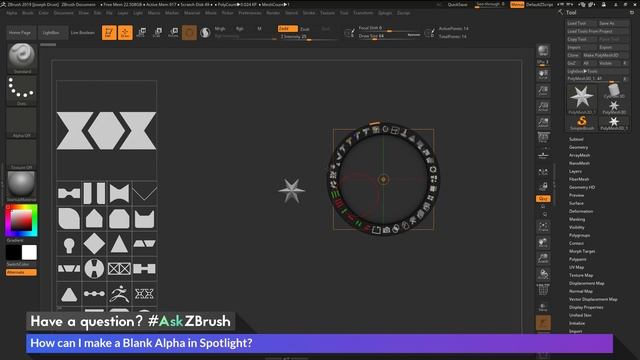This screenshot has height=360, width=640.
Task: Toggle the Zsub button
Action: click(305, 29)
